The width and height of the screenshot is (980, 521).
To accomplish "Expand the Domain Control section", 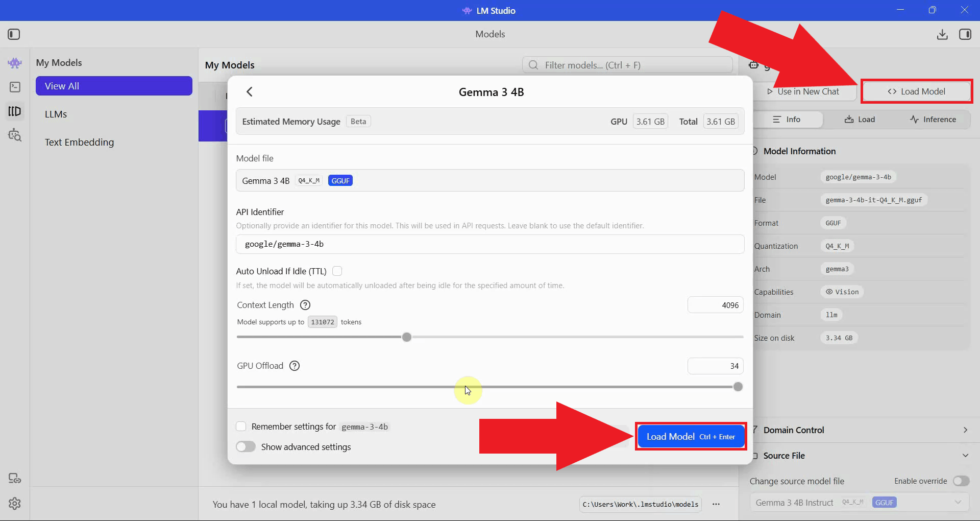I will pos(965,430).
